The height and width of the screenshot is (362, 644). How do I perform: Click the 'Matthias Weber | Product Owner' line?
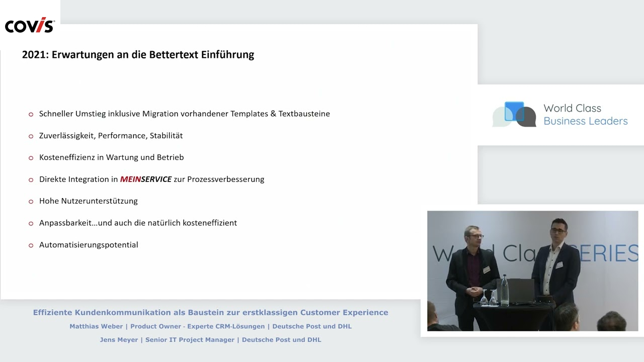pyautogui.click(x=210, y=326)
